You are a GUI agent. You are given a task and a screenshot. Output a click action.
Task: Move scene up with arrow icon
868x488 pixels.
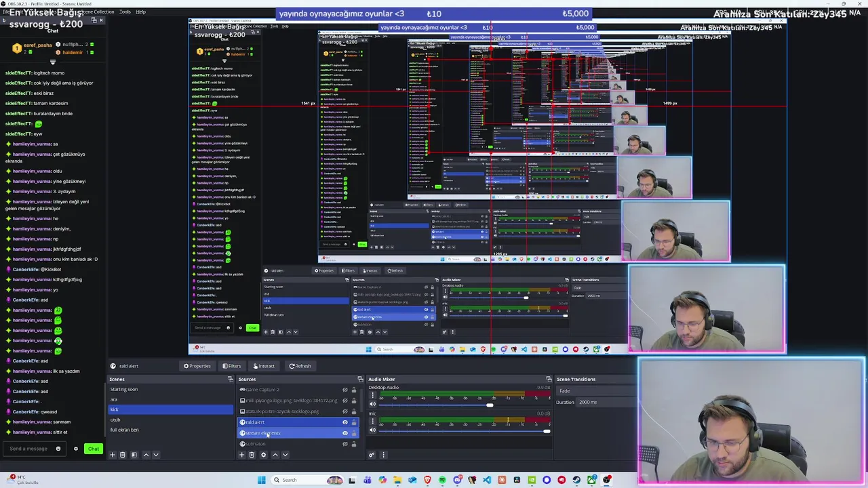tap(146, 455)
